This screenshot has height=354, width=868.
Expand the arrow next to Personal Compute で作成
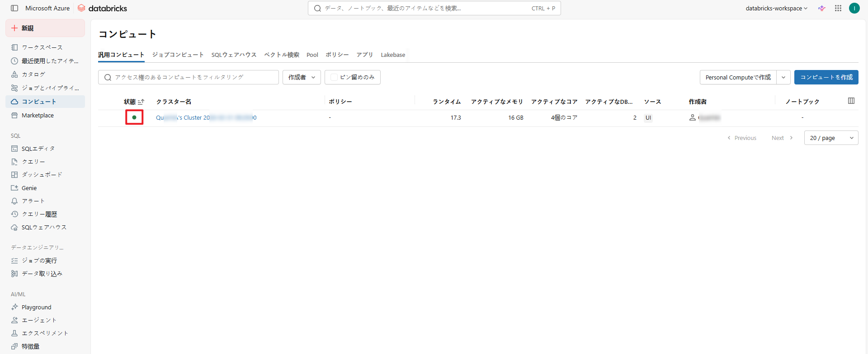(x=783, y=77)
